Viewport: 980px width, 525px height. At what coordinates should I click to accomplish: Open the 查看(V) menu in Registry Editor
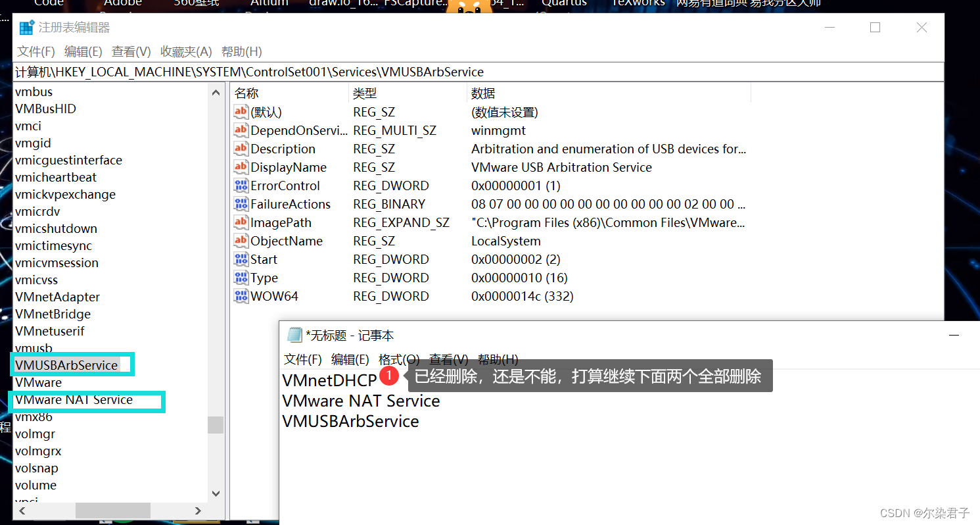click(131, 51)
